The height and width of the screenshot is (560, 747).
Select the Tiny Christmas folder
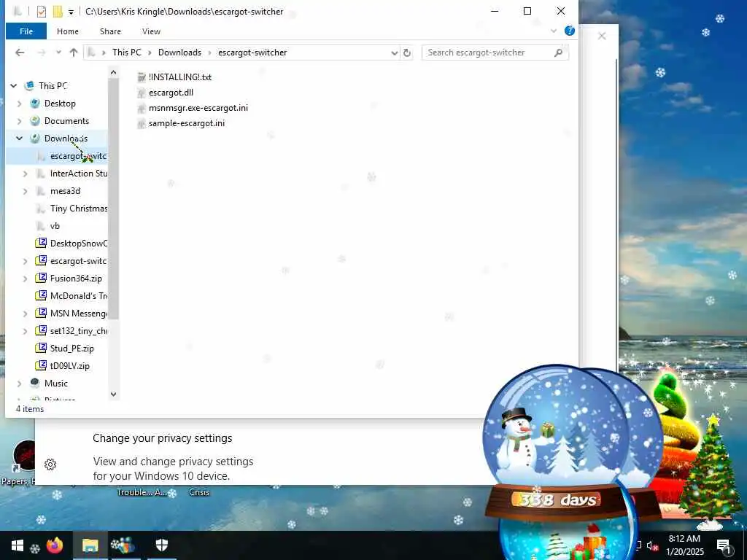(78, 209)
